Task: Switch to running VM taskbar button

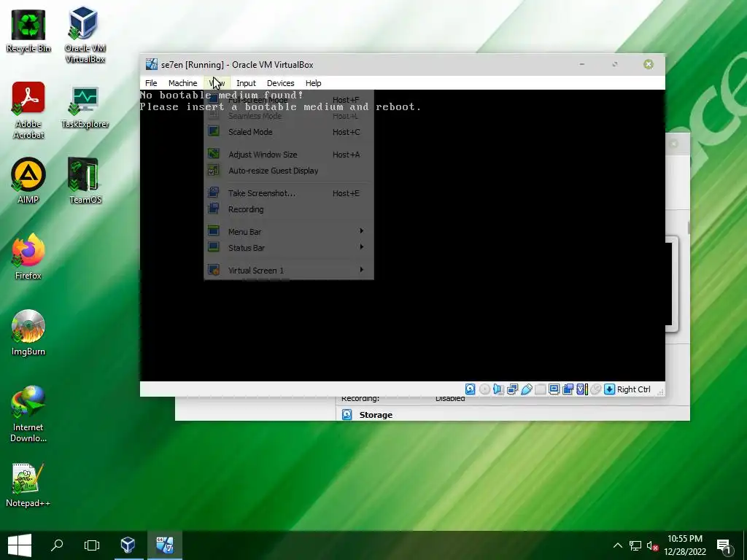Action: click(x=165, y=545)
